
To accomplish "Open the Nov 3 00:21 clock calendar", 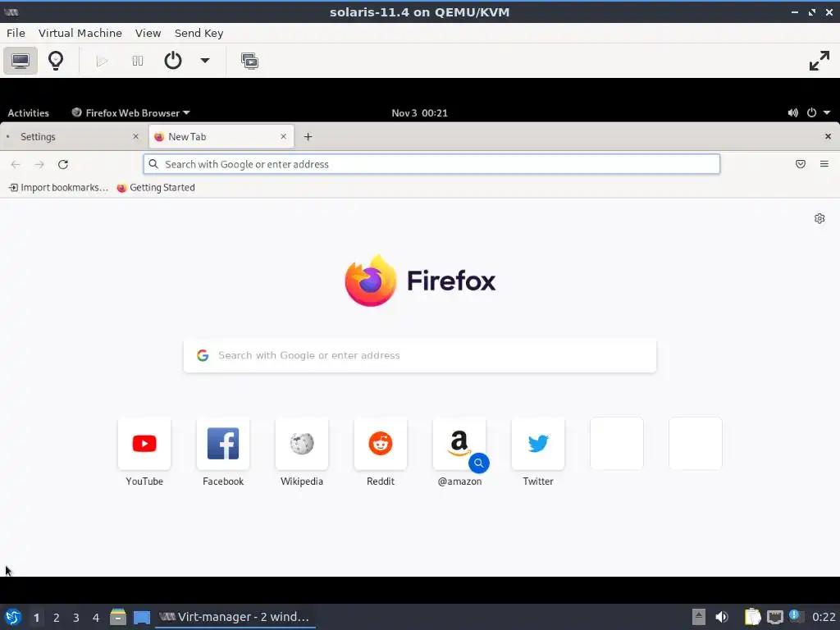I will [x=419, y=113].
